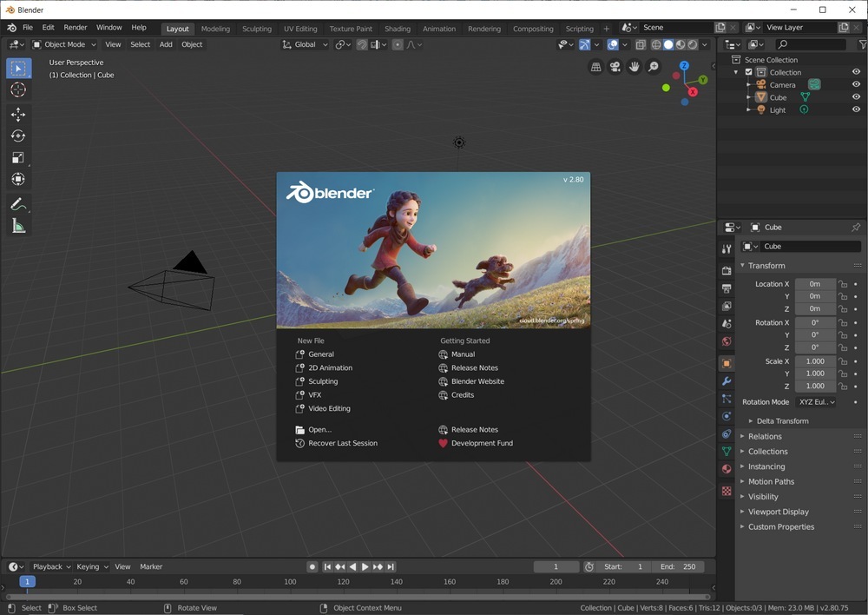Image resolution: width=868 pixels, height=615 pixels.
Task: Open the Playback dropdown in timeline
Action: 51,567
